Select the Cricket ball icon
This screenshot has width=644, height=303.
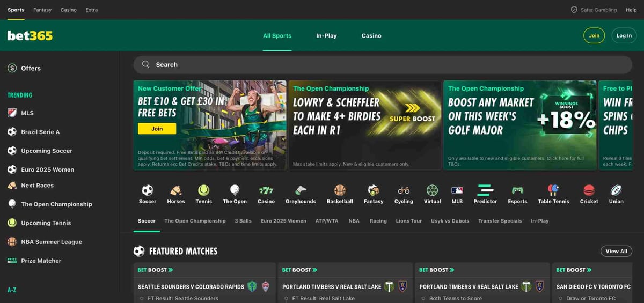point(589,190)
